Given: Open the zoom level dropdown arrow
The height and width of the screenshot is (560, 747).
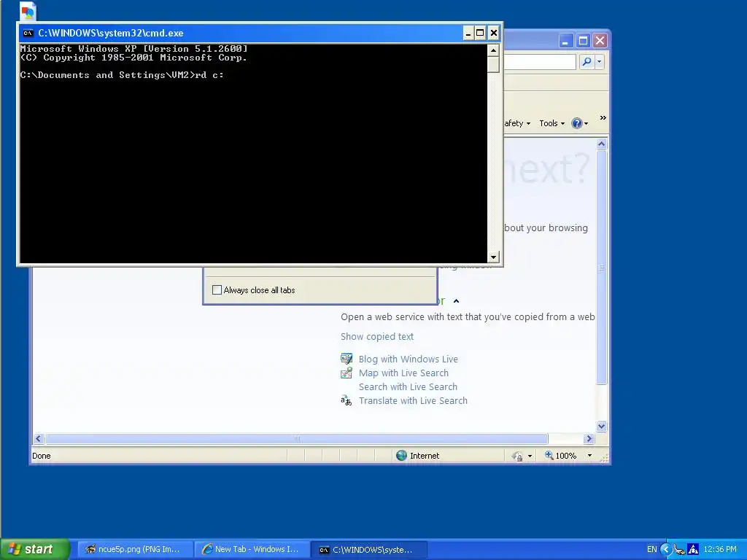Looking at the screenshot, I should [x=589, y=456].
